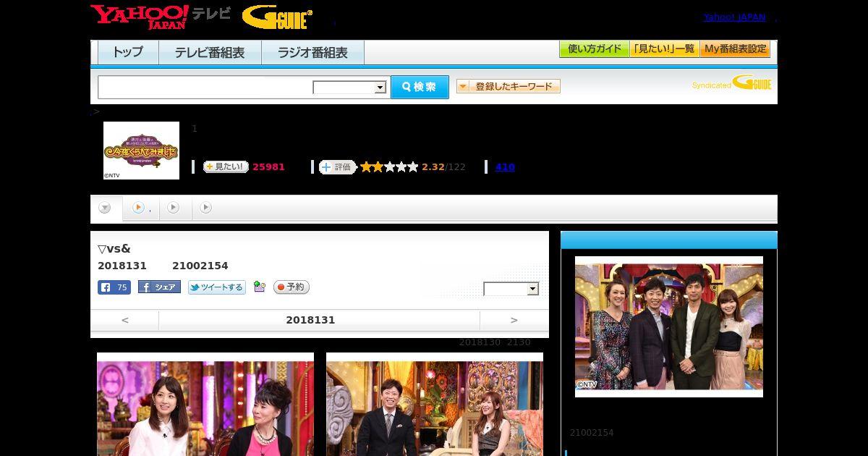
Task: Go to previous date with < arrow
Action: 125,320
